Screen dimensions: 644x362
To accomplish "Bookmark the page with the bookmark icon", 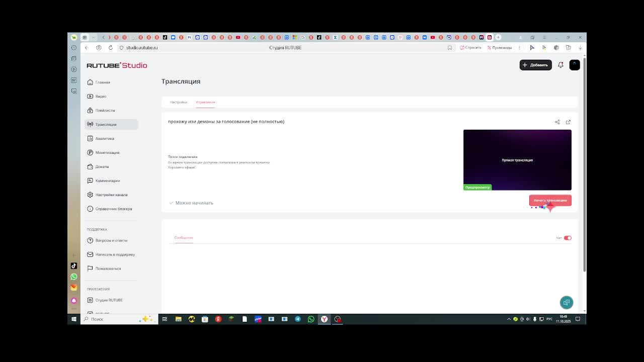I will 450,48.
